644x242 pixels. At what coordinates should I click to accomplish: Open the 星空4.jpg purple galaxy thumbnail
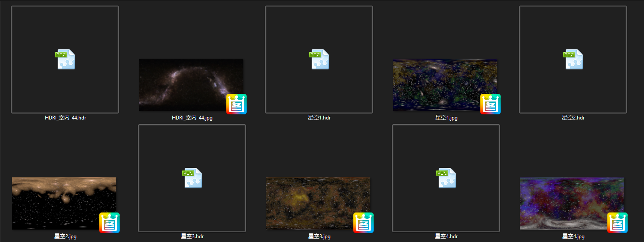[572, 203]
